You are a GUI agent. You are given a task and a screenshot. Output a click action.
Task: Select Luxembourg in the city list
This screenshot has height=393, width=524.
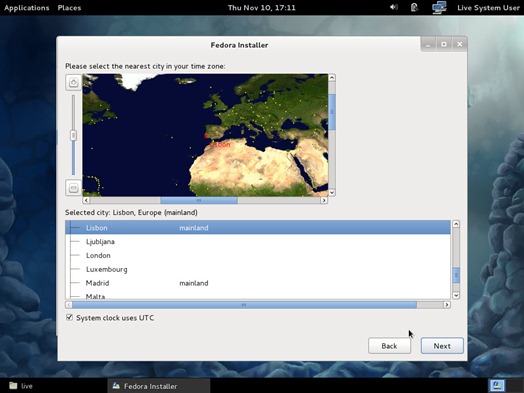pos(258,269)
